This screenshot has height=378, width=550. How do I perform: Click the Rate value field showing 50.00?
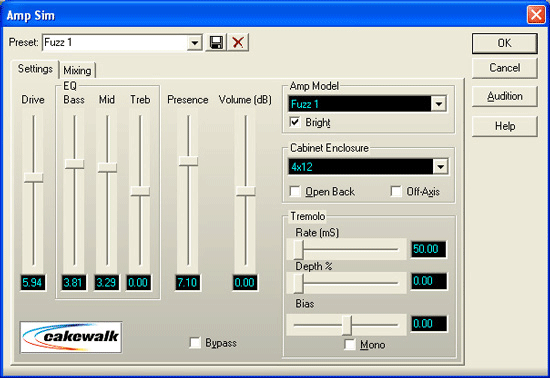[x=429, y=249]
